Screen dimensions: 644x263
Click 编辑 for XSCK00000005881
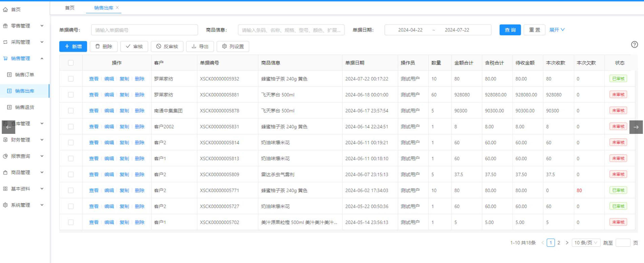[109, 95]
